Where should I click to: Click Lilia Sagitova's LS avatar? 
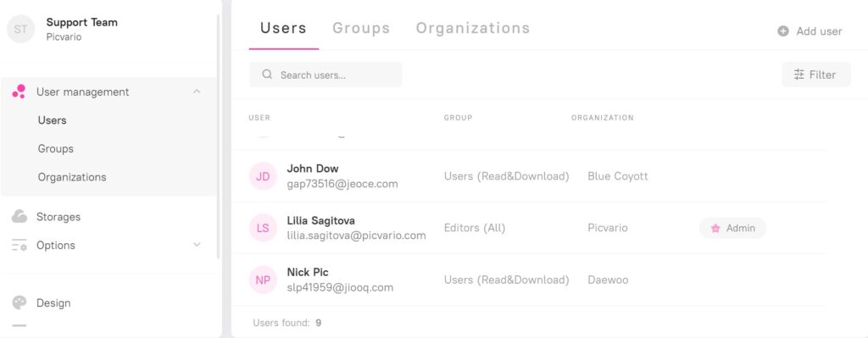point(263,228)
